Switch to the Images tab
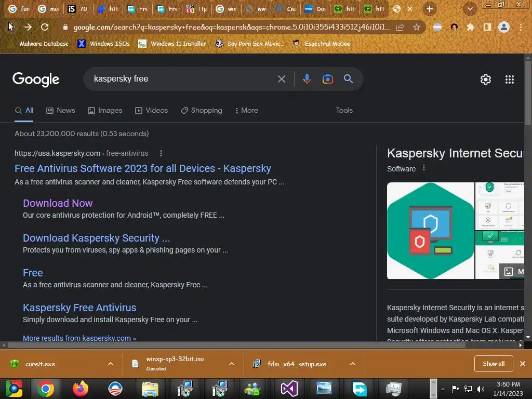532x399 pixels. click(x=105, y=111)
